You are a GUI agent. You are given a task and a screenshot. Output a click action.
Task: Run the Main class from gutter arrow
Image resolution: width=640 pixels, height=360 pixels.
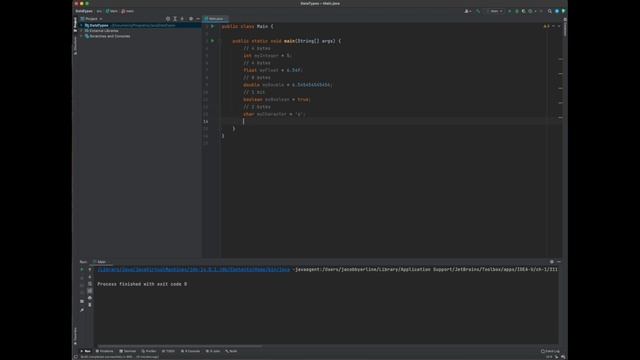[212, 26]
